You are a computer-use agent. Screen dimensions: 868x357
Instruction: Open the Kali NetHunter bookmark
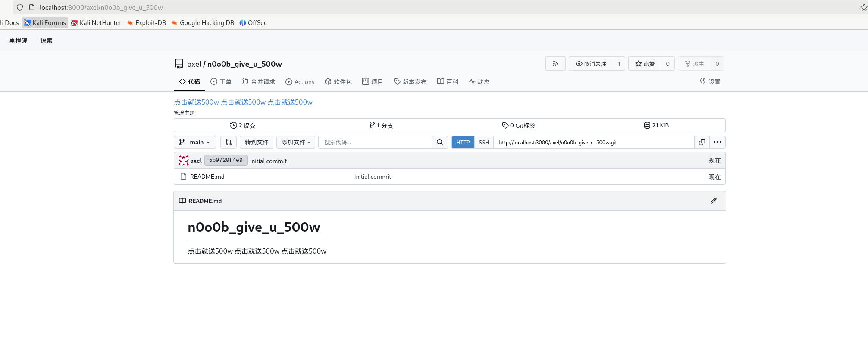click(x=97, y=23)
